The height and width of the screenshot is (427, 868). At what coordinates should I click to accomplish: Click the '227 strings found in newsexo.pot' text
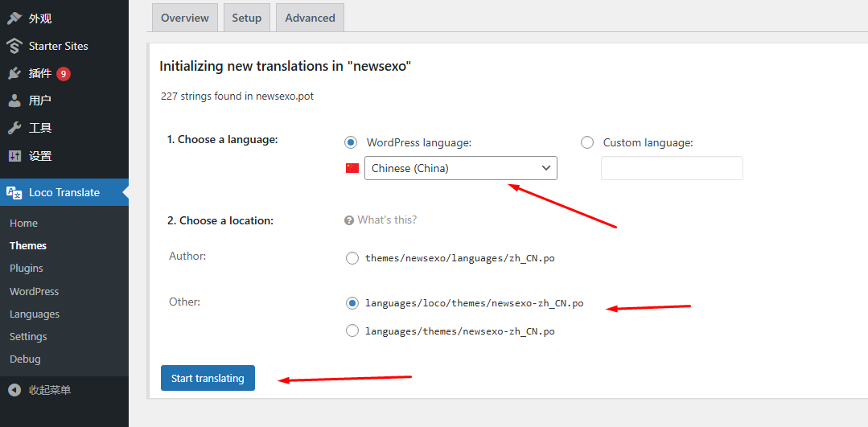[x=237, y=96]
